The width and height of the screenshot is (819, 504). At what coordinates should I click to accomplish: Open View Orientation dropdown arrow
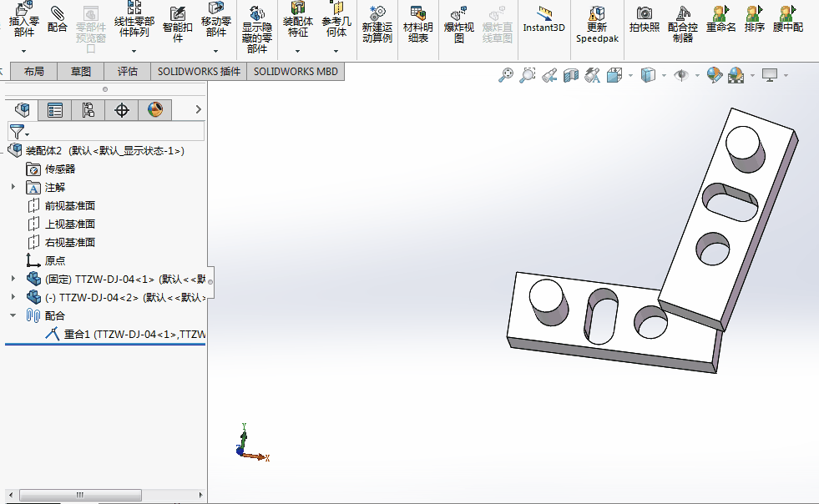pyautogui.click(x=631, y=76)
